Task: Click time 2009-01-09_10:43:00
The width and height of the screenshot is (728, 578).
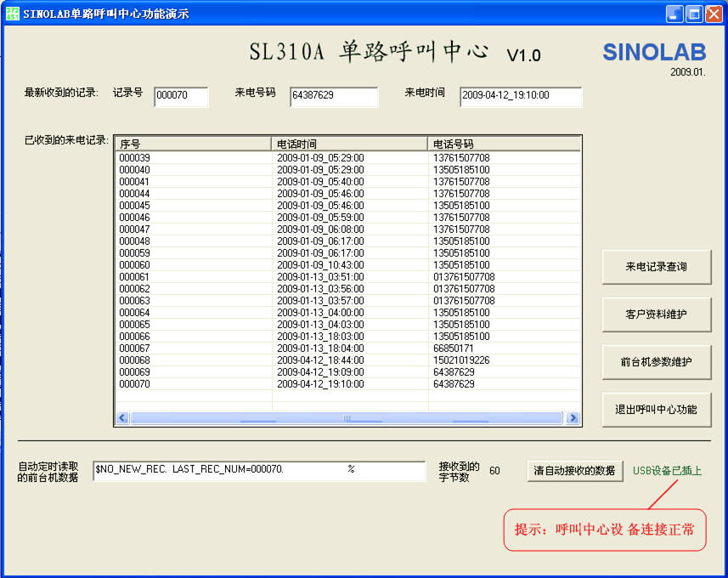Action: [x=320, y=265]
